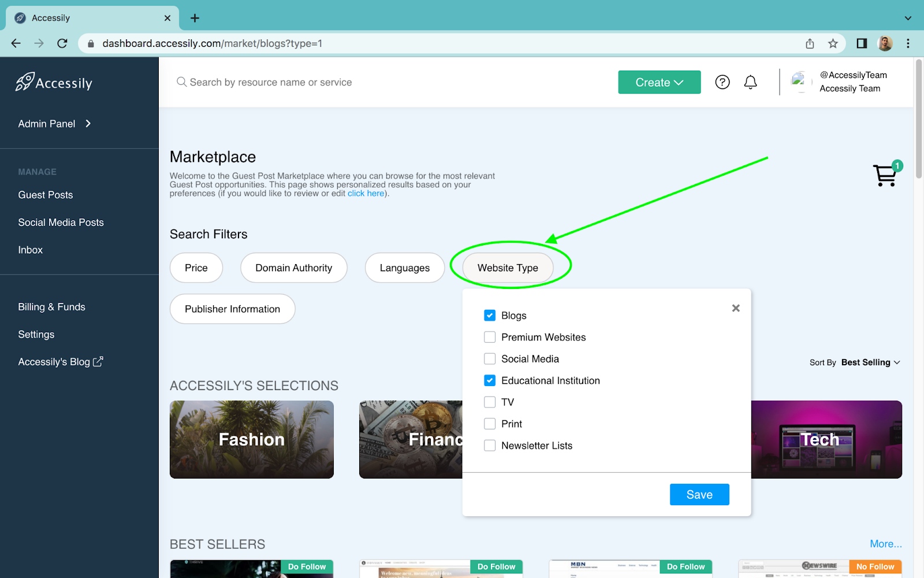
Task: Open the help question mark icon
Action: coord(722,82)
